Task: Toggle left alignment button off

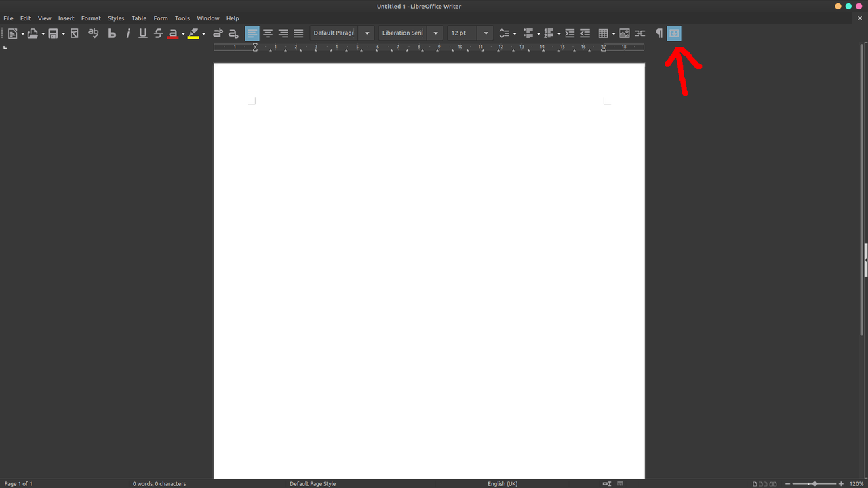Action: click(252, 33)
